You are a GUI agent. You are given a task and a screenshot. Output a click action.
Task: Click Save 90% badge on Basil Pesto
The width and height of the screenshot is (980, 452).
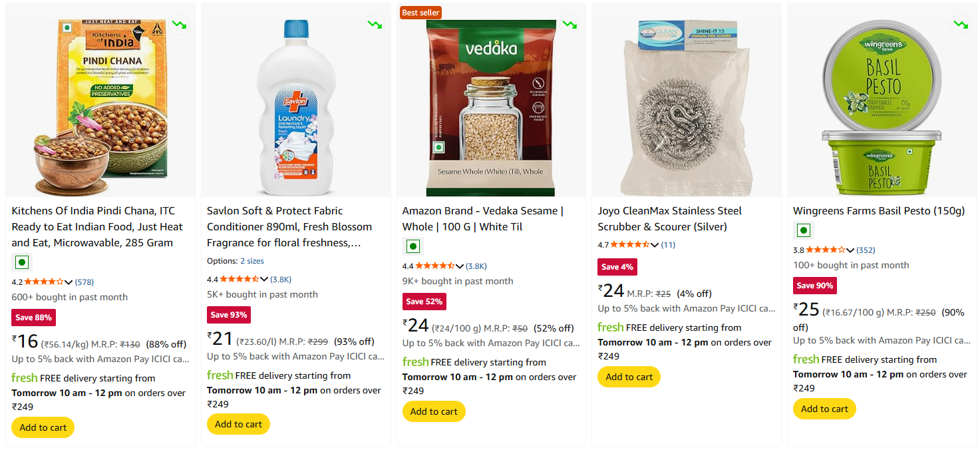coord(815,286)
